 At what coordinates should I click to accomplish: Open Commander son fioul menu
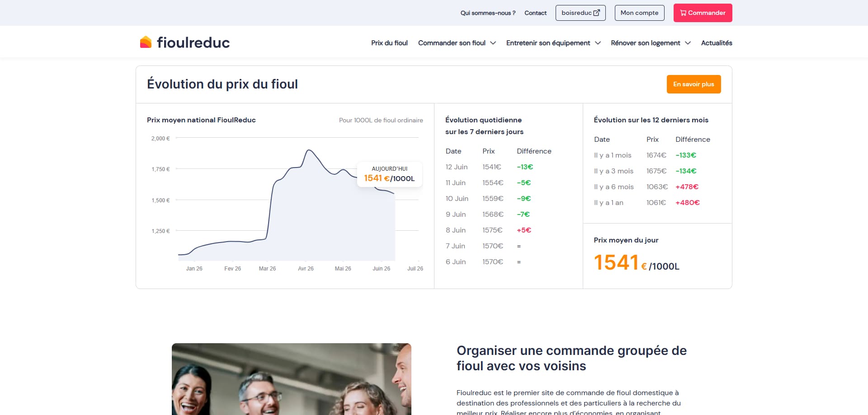(x=457, y=43)
